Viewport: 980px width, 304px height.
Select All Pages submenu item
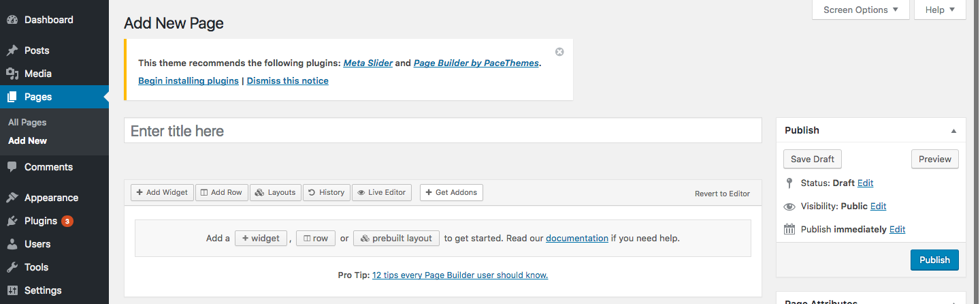(x=27, y=123)
